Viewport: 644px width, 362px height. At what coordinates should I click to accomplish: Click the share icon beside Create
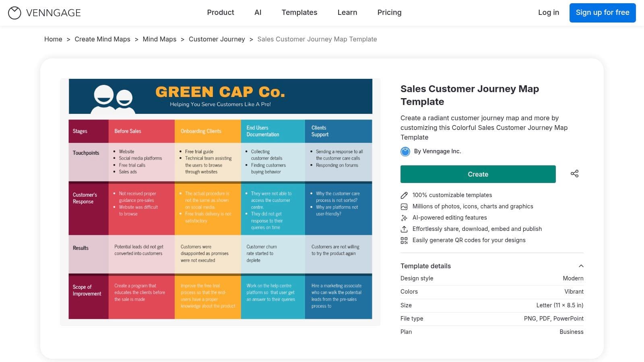click(x=574, y=174)
